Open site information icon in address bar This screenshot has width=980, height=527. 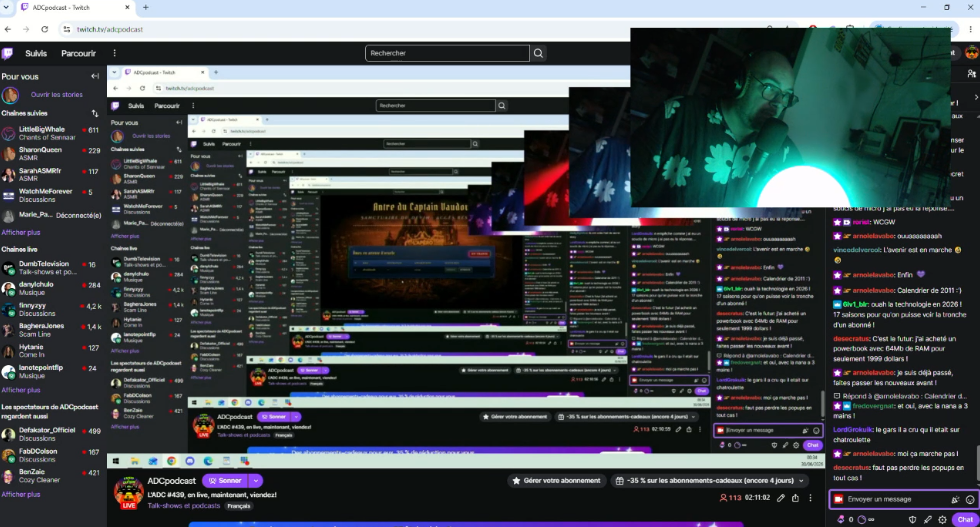(x=67, y=29)
